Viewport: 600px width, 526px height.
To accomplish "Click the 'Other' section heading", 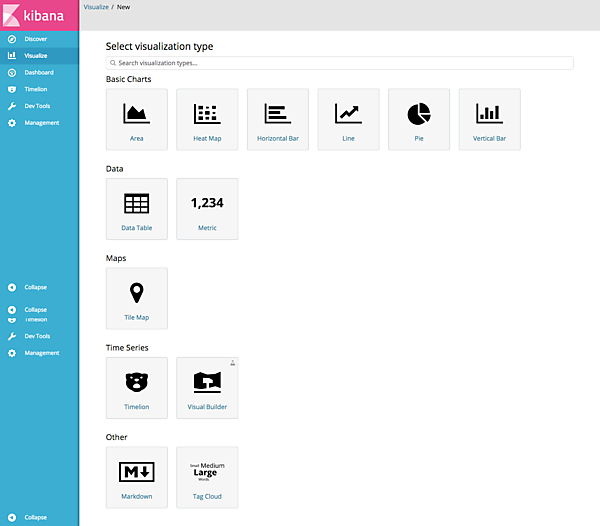I will tap(116, 437).
